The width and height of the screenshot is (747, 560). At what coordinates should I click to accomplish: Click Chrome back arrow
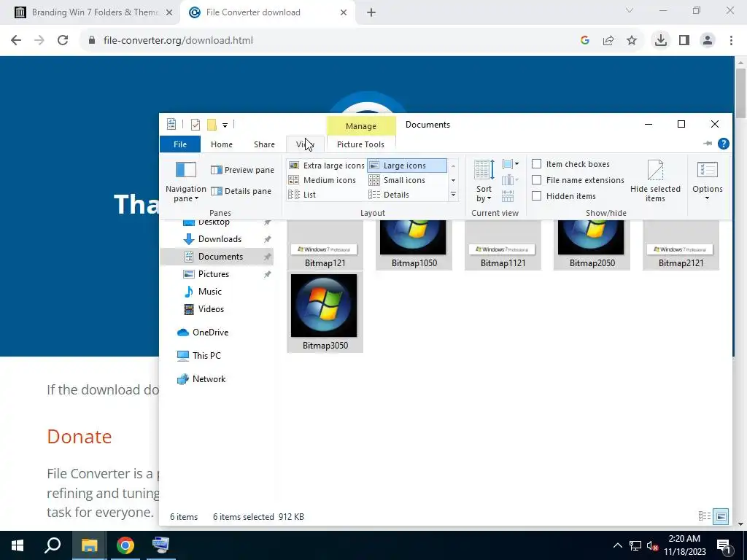tap(16, 41)
